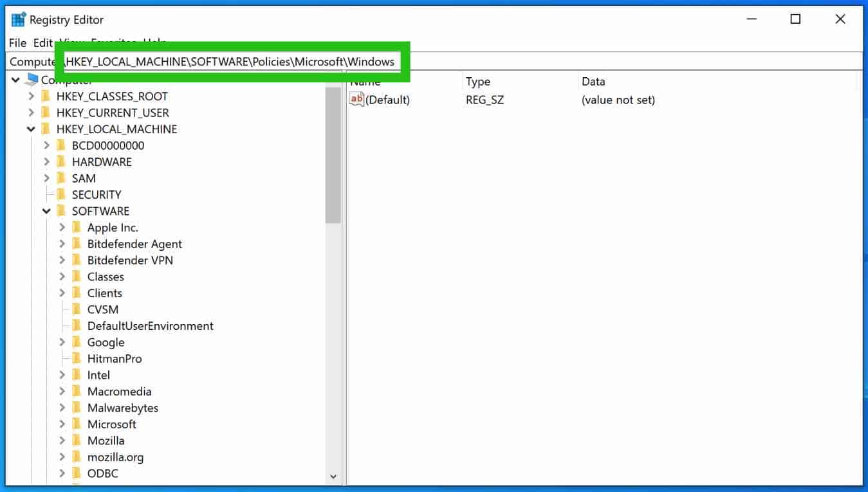Screen dimensions: 868x492
Task: Click the tree pane scrollbar thumb
Action: 333,155
